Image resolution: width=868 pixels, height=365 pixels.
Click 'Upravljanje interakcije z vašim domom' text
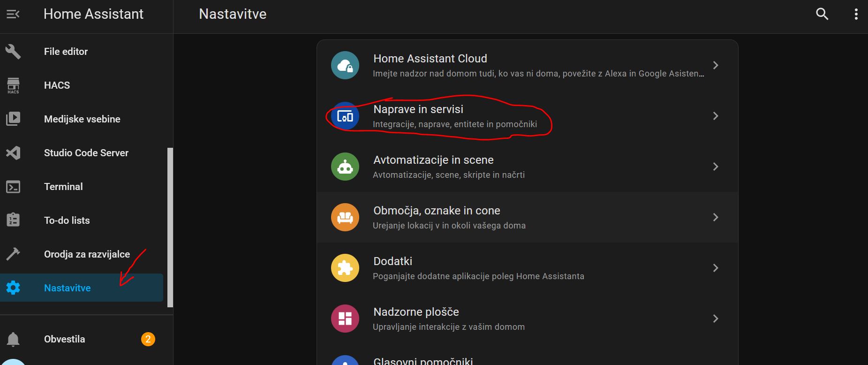449,327
